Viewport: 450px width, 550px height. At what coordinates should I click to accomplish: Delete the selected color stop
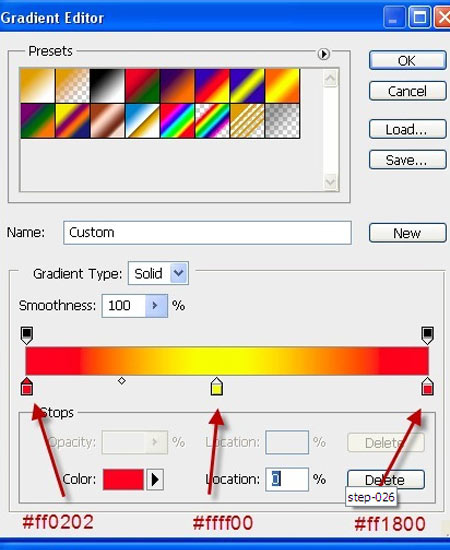pyautogui.click(x=386, y=479)
